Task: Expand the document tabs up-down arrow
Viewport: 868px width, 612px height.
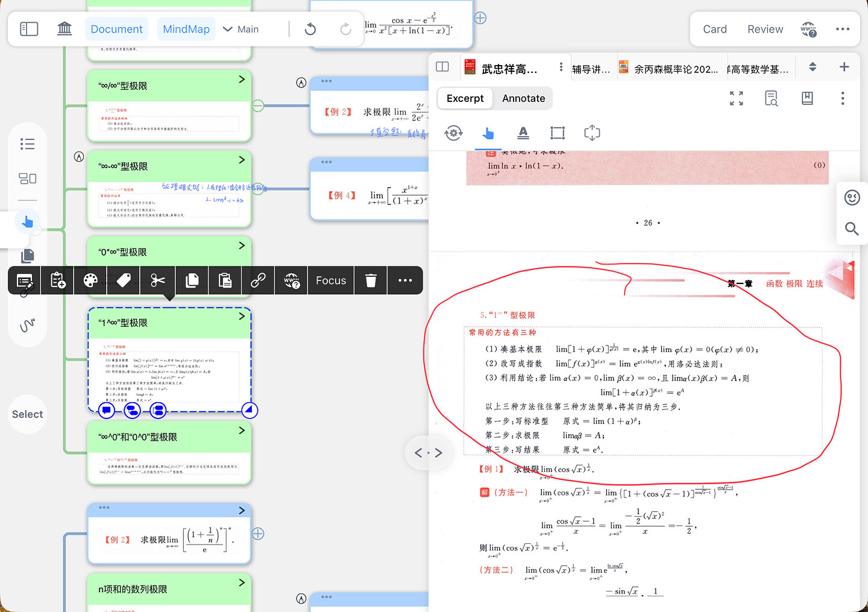Action: pyautogui.click(x=813, y=67)
